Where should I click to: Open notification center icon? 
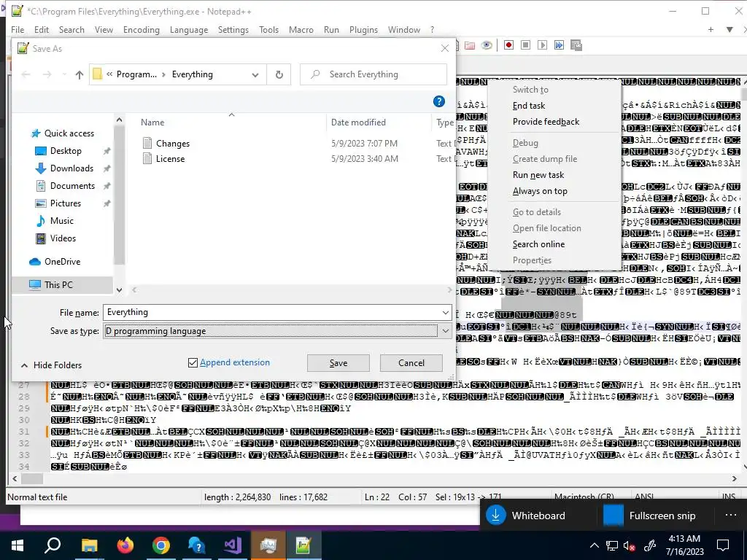(x=723, y=545)
